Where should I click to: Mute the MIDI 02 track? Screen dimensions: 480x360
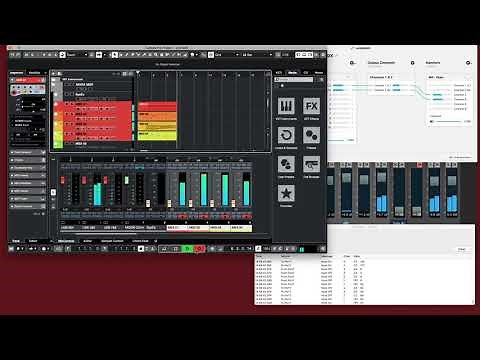point(66,114)
